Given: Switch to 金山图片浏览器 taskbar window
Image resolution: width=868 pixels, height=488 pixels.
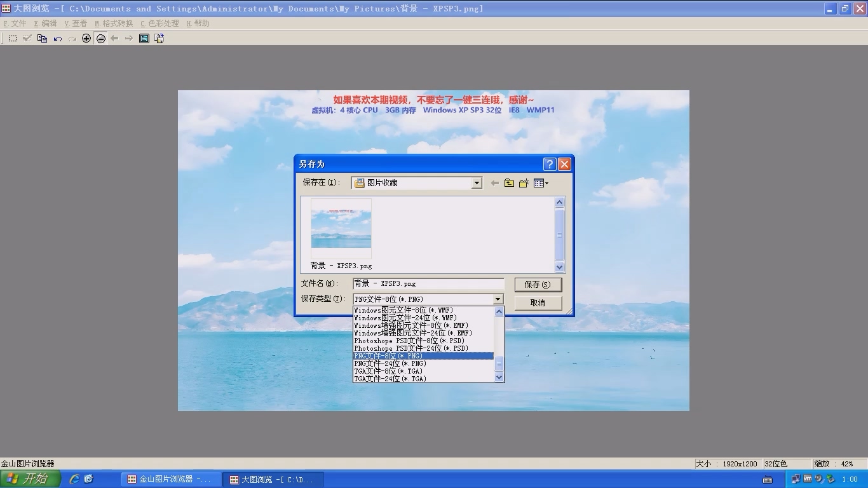Looking at the screenshot, I should (172, 479).
